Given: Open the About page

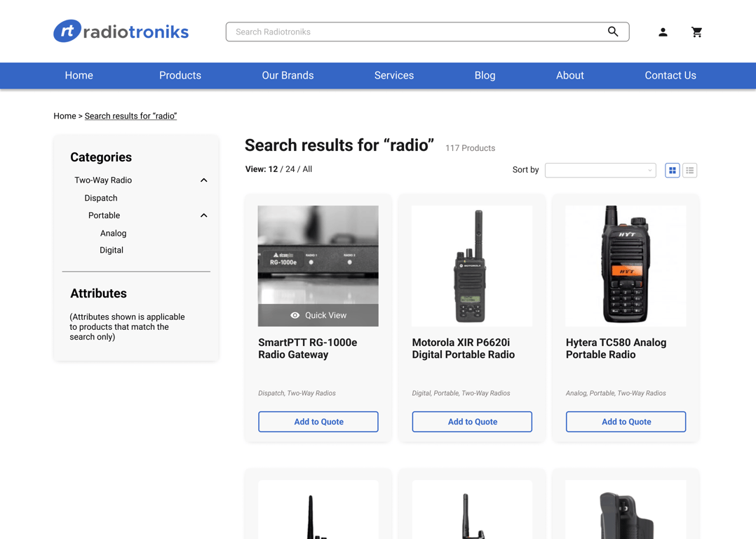Looking at the screenshot, I should pyautogui.click(x=570, y=75).
